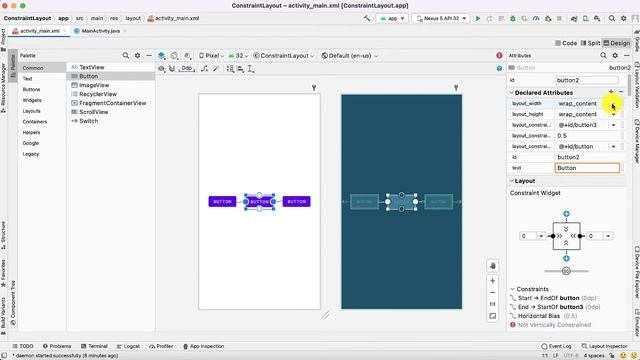
Task: Open the Guidelines icon in design toolbar
Action: click(x=251, y=69)
